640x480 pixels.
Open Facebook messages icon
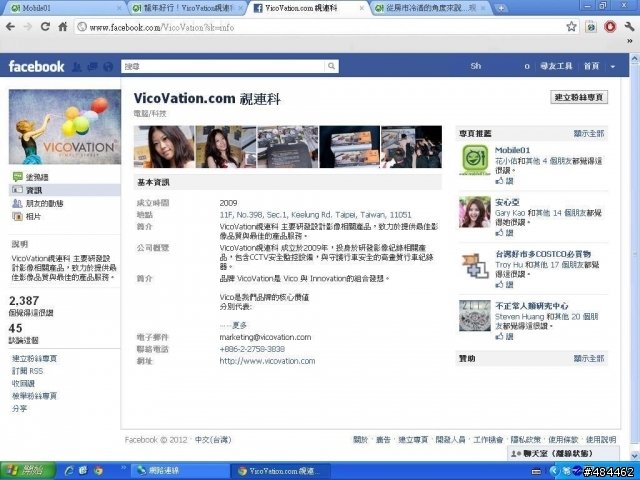coord(92,67)
